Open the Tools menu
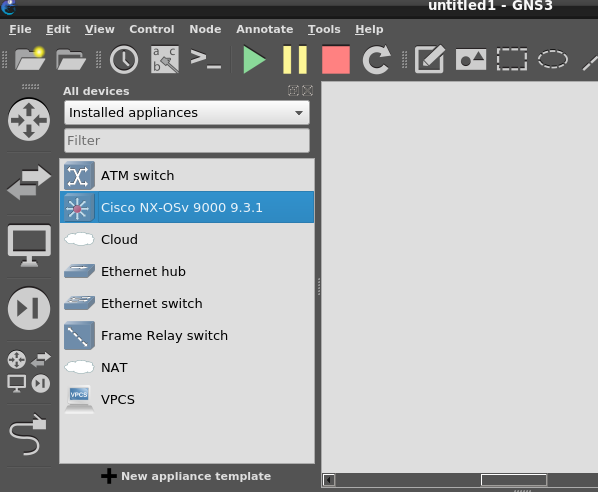Image resolution: width=598 pixels, height=492 pixels. 324,29
